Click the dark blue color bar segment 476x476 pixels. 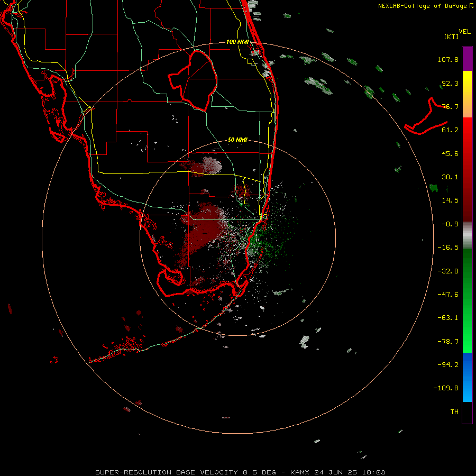pyautogui.click(x=467, y=364)
